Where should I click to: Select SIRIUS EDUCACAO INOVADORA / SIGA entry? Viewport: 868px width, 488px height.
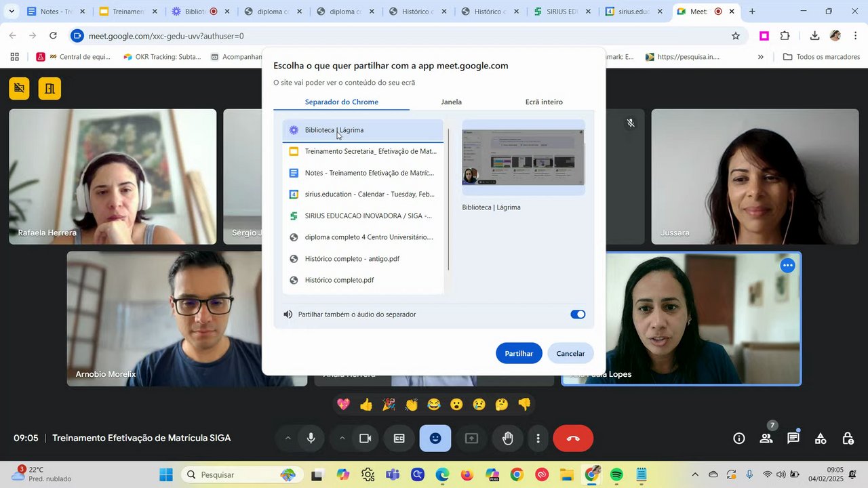tap(363, 216)
